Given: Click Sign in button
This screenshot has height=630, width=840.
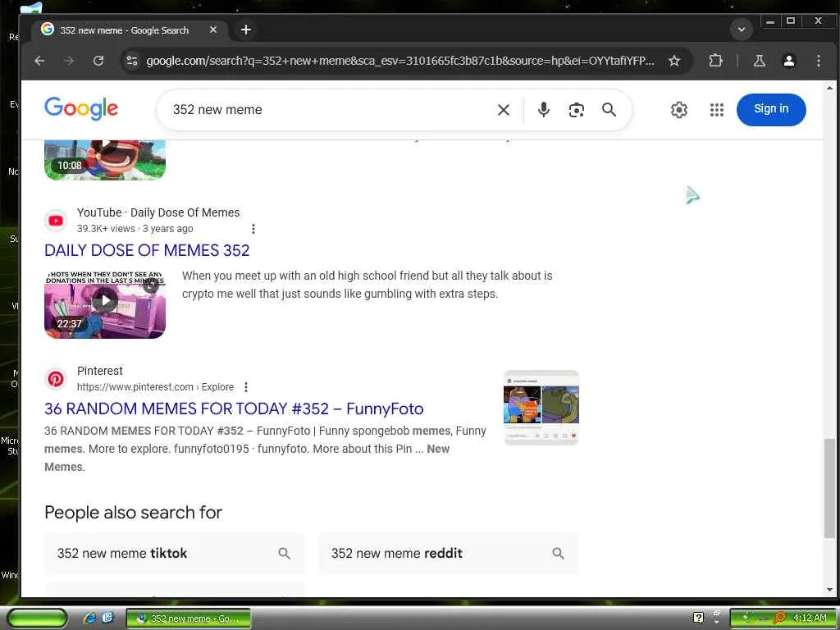Looking at the screenshot, I should [771, 109].
